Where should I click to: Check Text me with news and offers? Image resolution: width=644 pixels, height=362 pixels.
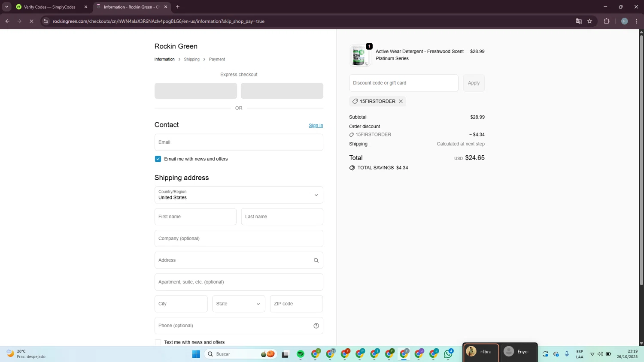(158, 342)
